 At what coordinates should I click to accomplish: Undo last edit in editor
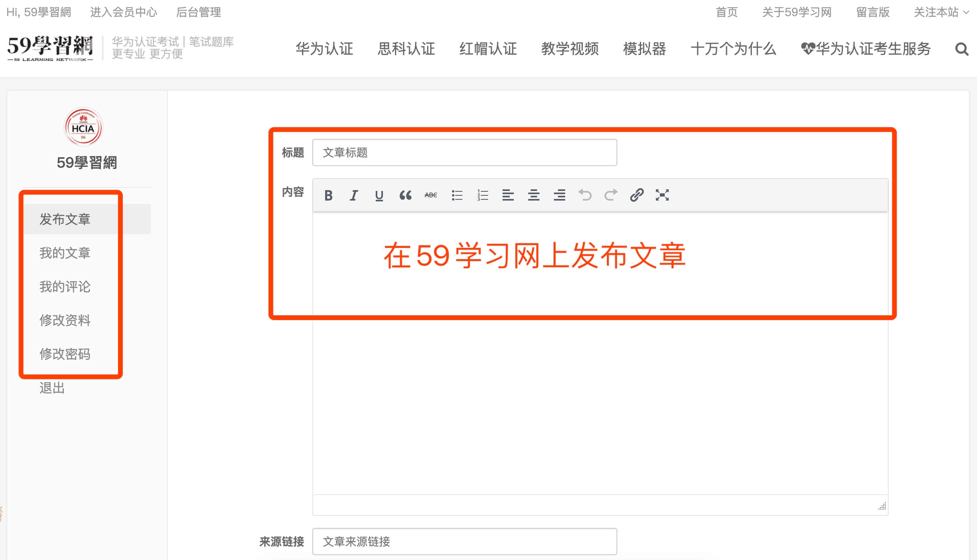coord(585,195)
